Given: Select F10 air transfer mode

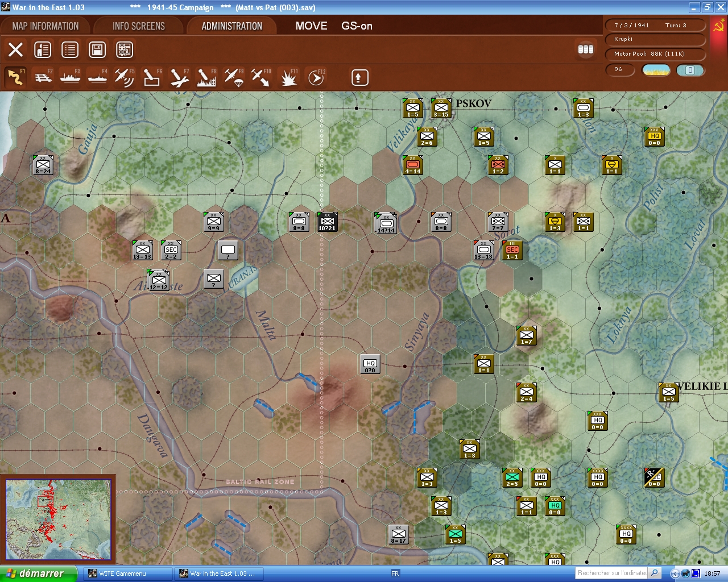Looking at the screenshot, I should click(x=261, y=77).
